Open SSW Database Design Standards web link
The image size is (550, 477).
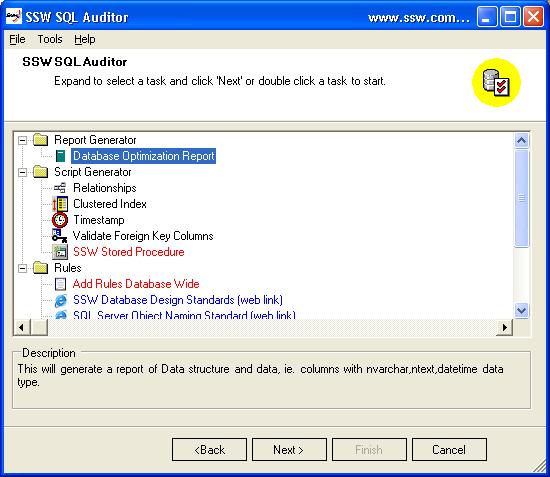pyautogui.click(x=177, y=300)
